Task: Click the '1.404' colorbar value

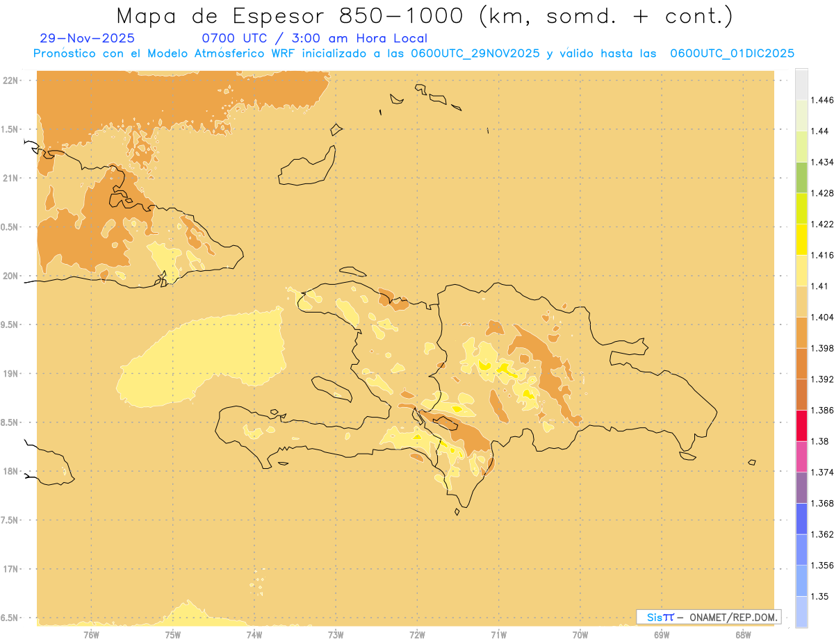Action: 822,317
